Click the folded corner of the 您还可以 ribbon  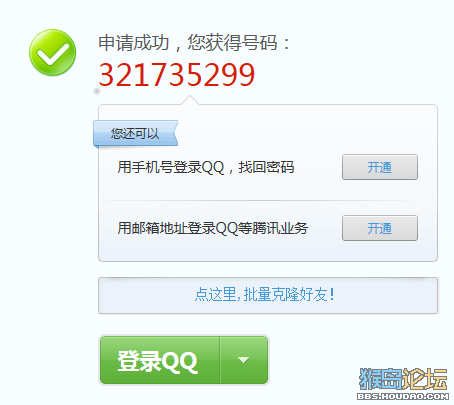tap(96, 147)
